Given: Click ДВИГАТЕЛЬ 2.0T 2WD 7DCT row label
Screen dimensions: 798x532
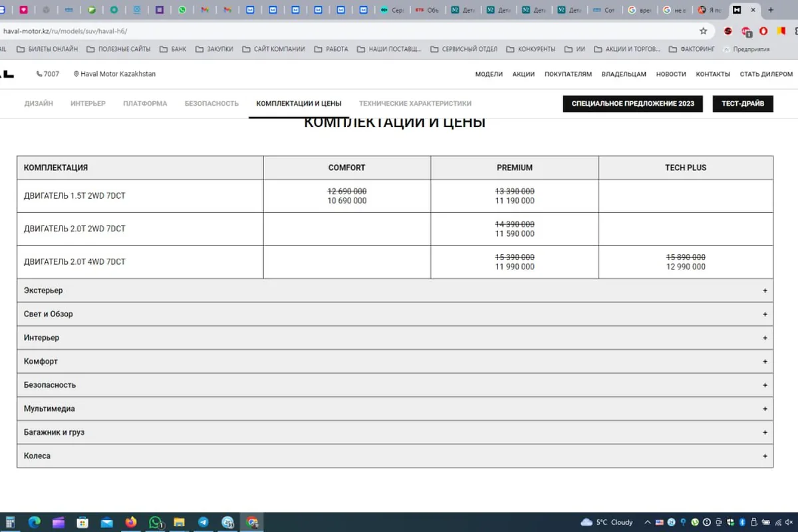Looking at the screenshot, I should (74, 229).
